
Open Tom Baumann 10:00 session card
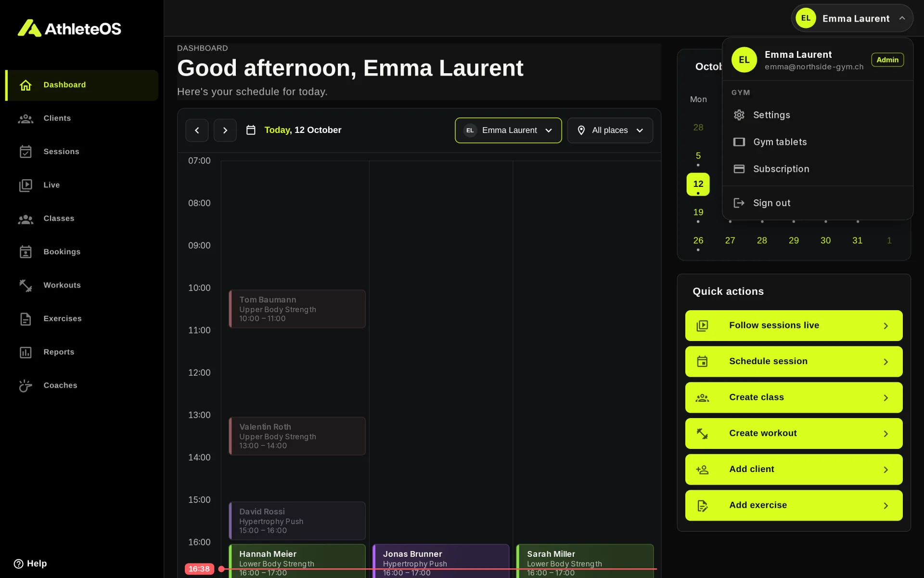tap(297, 309)
